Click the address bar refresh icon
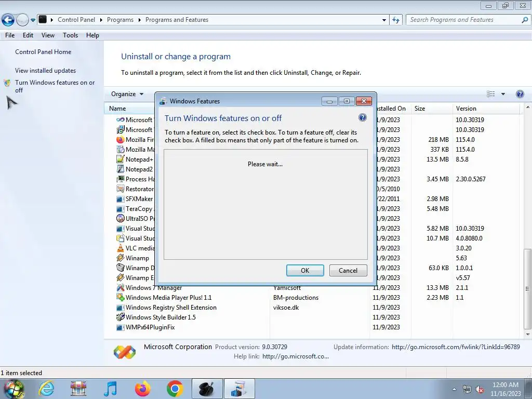Image resolution: width=532 pixels, height=399 pixels. (x=396, y=20)
